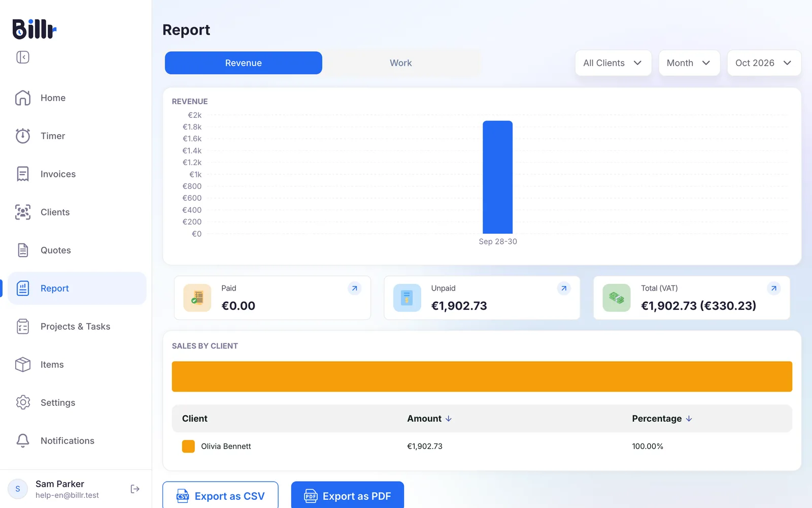The height and width of the screenshot is (508, 812).
Task: Open the Month period dropdown
Action: coord(689,63)
